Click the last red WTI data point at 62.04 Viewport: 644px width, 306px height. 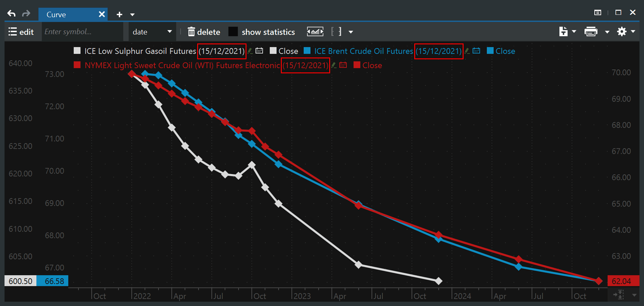599,281
